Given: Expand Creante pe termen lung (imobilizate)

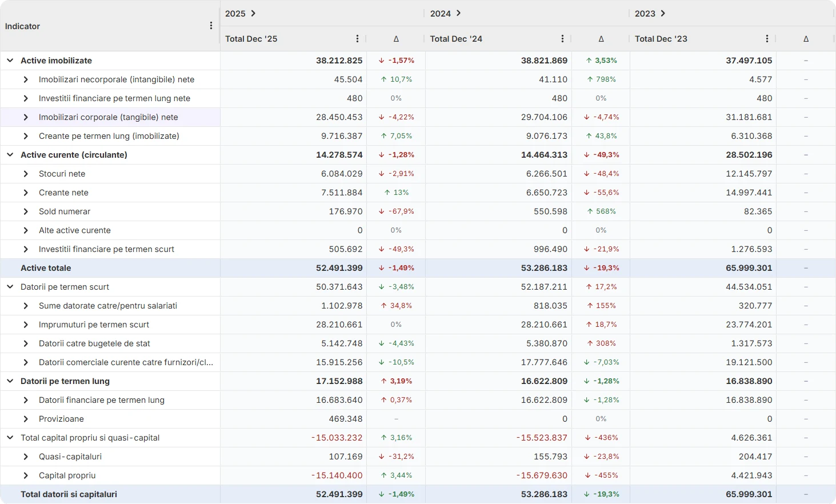Looking at the screenshot, I should (26, 136).
